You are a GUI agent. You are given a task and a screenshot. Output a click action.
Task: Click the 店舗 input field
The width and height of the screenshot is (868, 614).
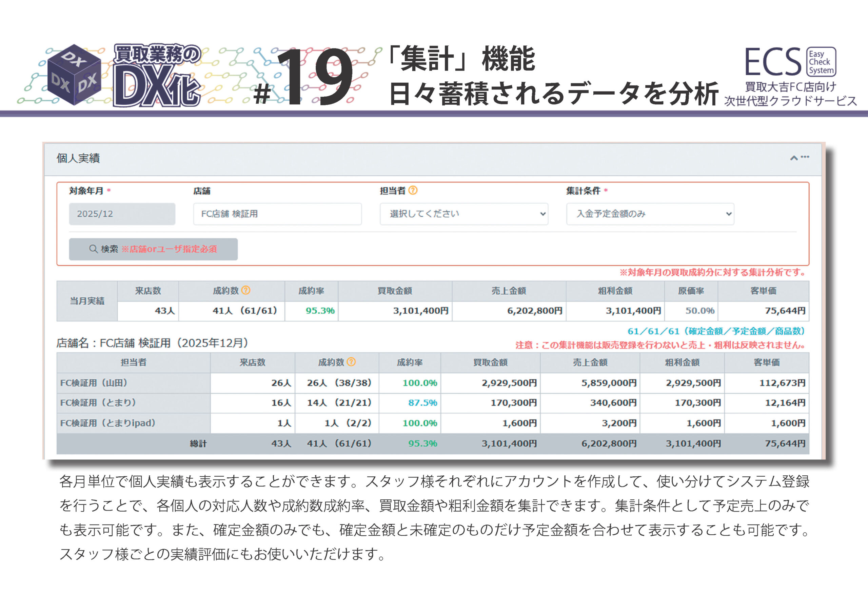coord(277,214)
